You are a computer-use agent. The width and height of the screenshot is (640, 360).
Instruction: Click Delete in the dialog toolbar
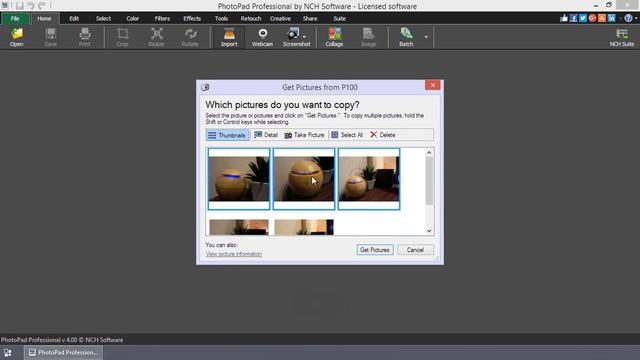click(383, 135)
